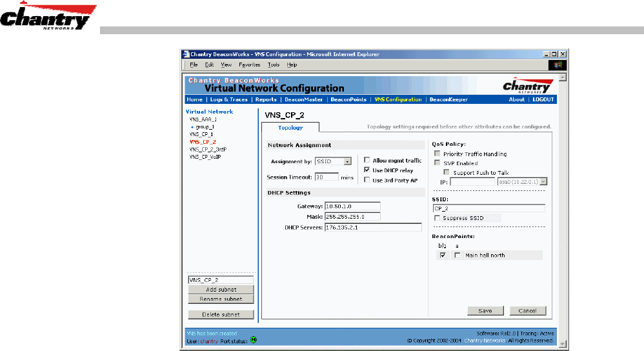Open the Help menu

coord(292,65)
